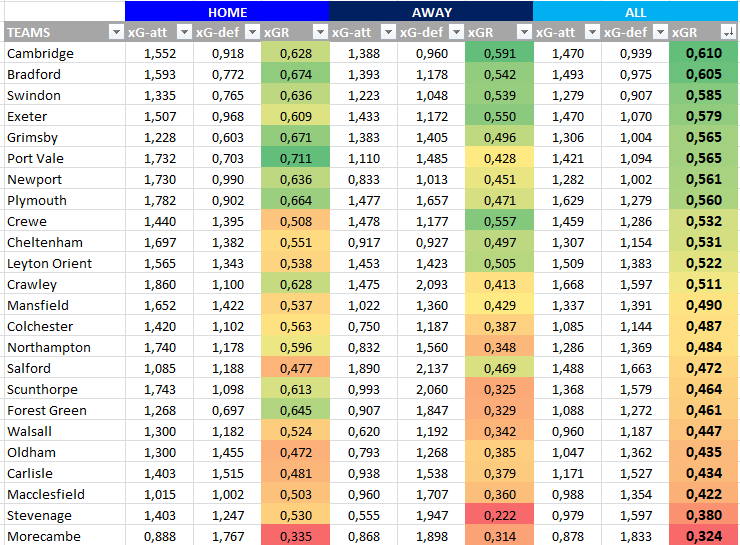Select the Walsall team cell

click(x=64, y=431)
